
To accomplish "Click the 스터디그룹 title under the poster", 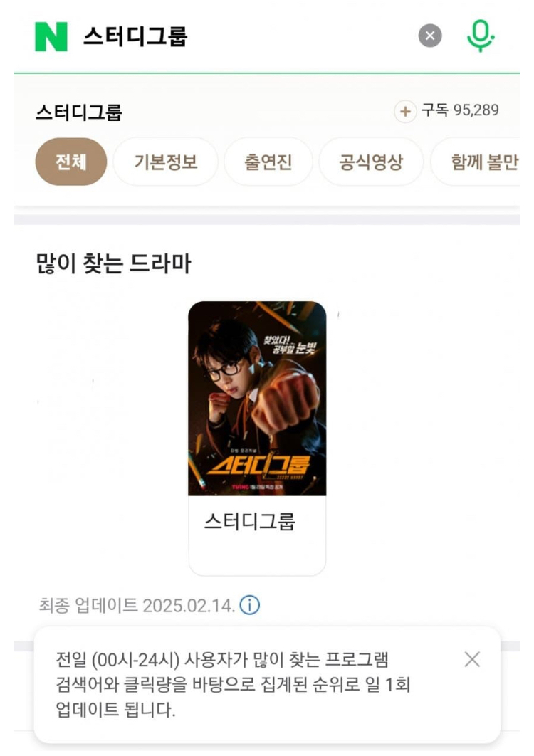I will 249,521.
